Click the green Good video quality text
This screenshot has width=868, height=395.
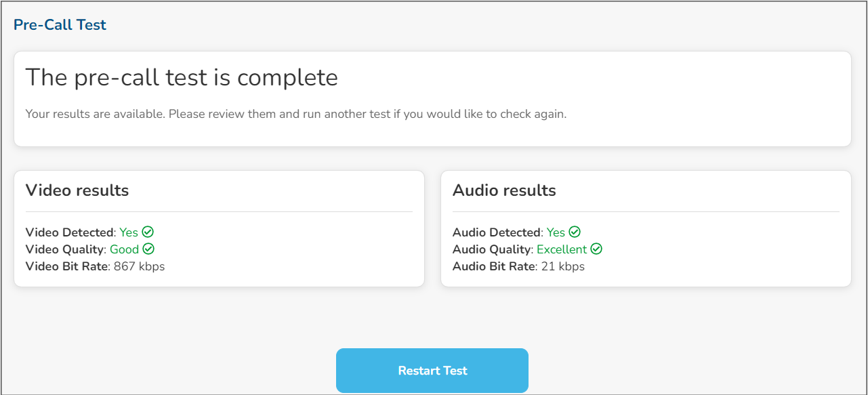[x=124, y=249]
